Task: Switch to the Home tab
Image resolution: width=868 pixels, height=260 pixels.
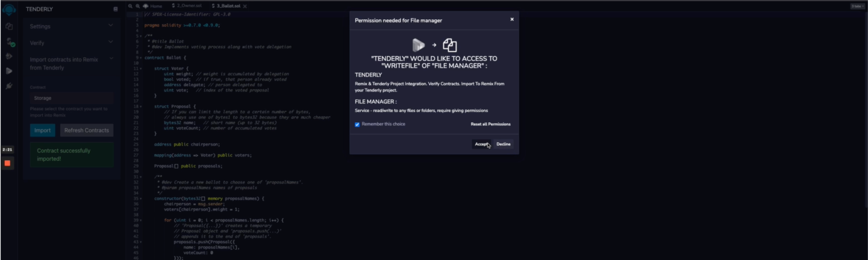Action: [x=153, y=5]
